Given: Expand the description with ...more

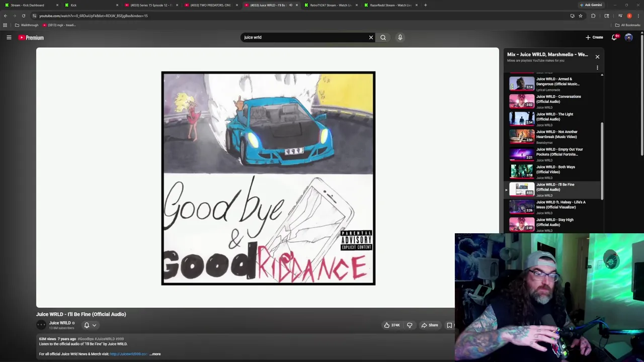Looking at the screenshot, I should pyautogui.click(x=155, y=354).
